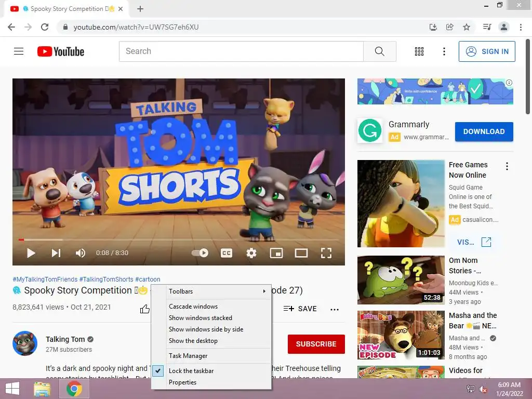532x399 pixels.
Task: Open a new browser tab
Action: [140, 9]
